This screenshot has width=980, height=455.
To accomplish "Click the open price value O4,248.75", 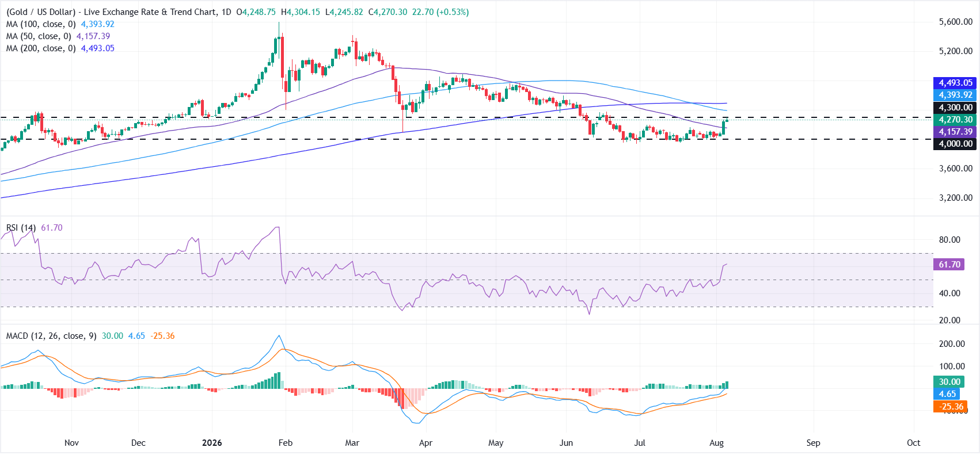I will coord(256,12).
